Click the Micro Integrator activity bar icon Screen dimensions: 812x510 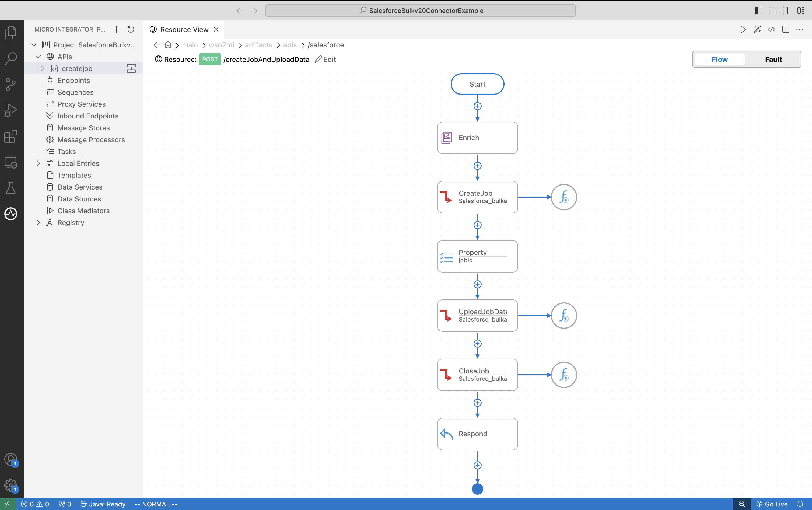point(11,214)
